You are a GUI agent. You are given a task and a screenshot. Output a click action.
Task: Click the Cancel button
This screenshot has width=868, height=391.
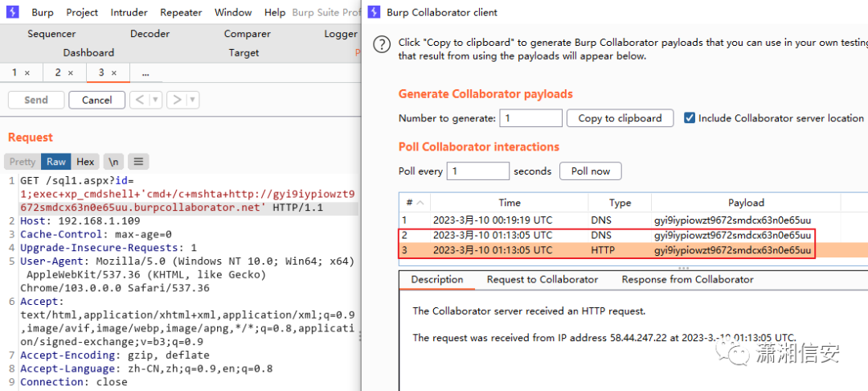tap(97, 101)
